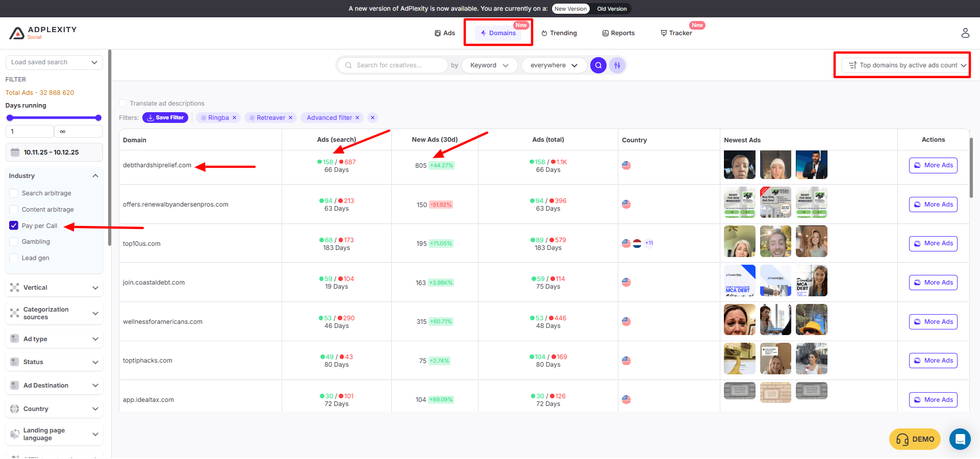Open advanced filter sliders icon
Image resolution: width=980 pixels, height=459 pixels.
point(617,65)
